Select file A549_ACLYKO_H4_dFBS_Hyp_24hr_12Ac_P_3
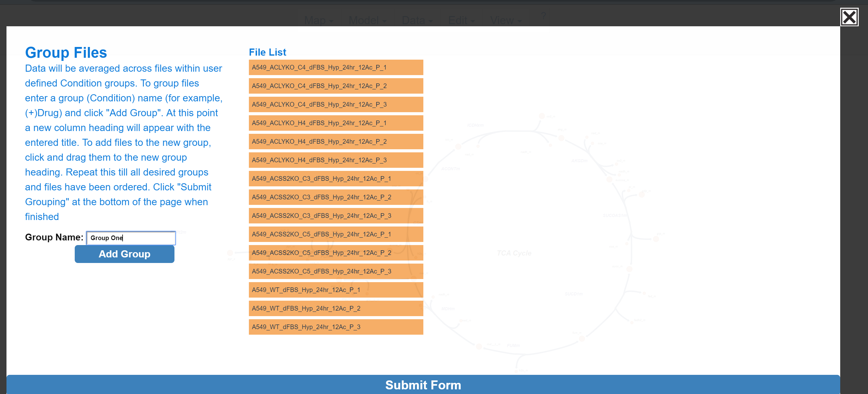This screenshot has height=394, width=868. (x=336, y=160)
